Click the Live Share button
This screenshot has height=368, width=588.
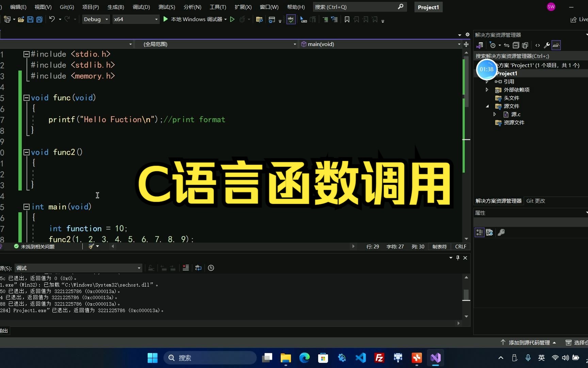pyautogui.click(x=579, y=19)
